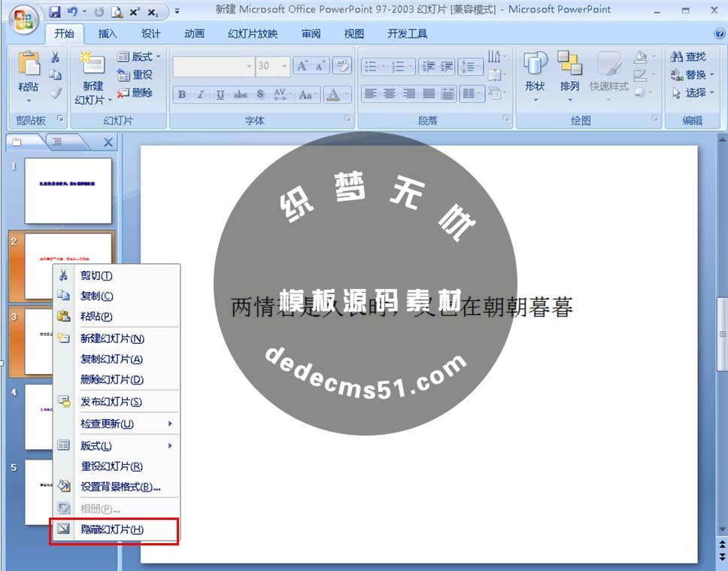Viewport: 728px width, 571px height.
Task: Click Reset (重设) button in slides group
Action: click(135, 75)
